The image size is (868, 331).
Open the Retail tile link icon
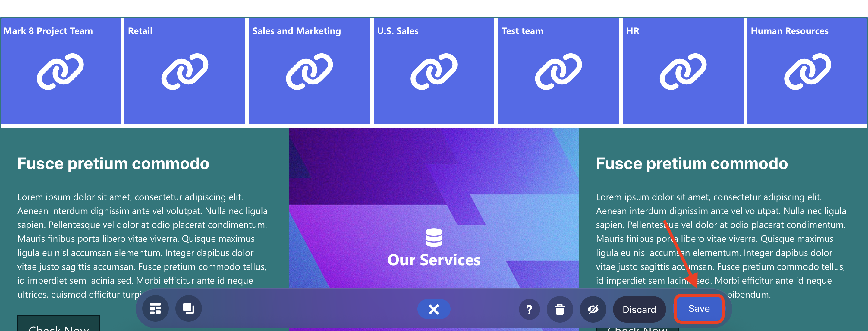(x=185, y=71)
